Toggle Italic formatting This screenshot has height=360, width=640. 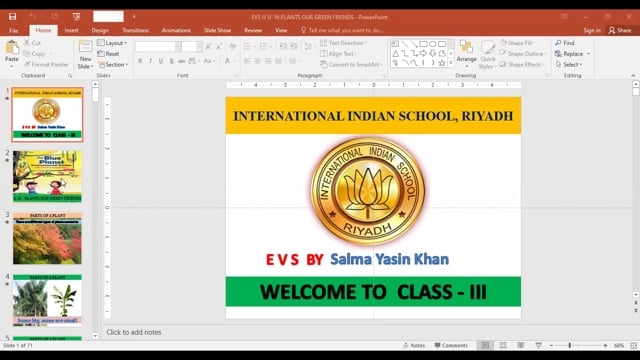pos(151,61)
